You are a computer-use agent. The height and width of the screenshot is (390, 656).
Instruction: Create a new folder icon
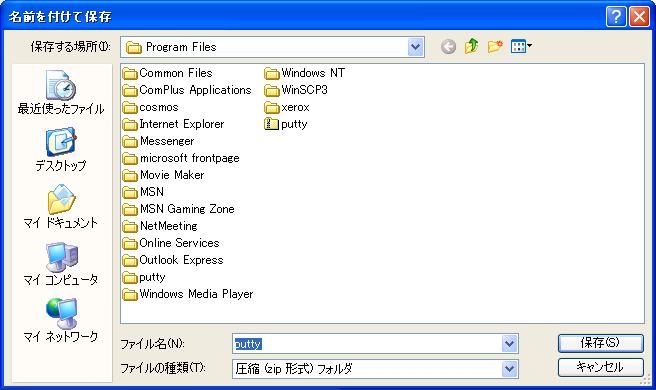click(x=495, y=46)
